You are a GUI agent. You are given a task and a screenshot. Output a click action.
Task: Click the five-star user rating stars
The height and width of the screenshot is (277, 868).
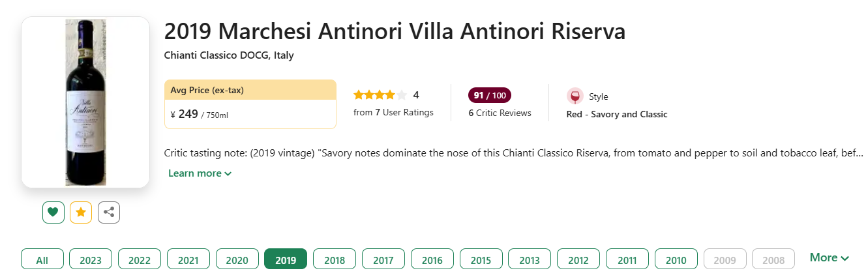click(x=380, y=95)
